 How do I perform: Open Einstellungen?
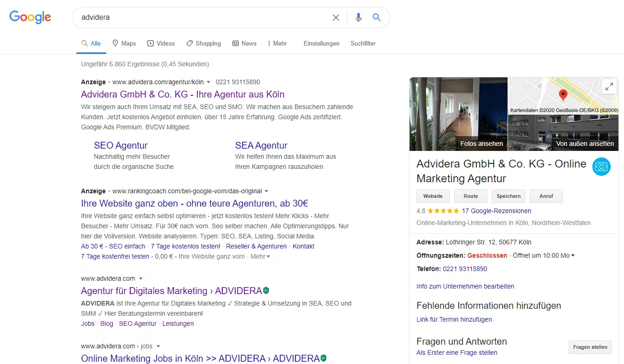point(322,43)
